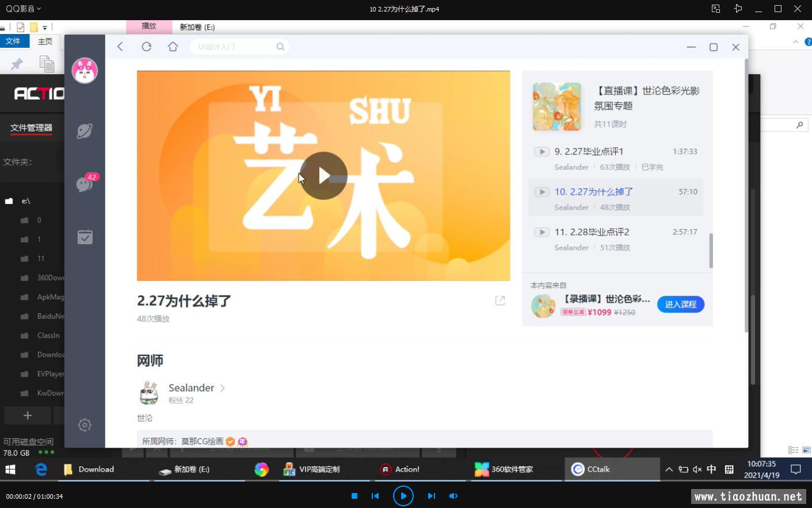Select lesson 9. 2.27毕业点评1
This screenshot has height=508, width=812.
tap(589, 151)
